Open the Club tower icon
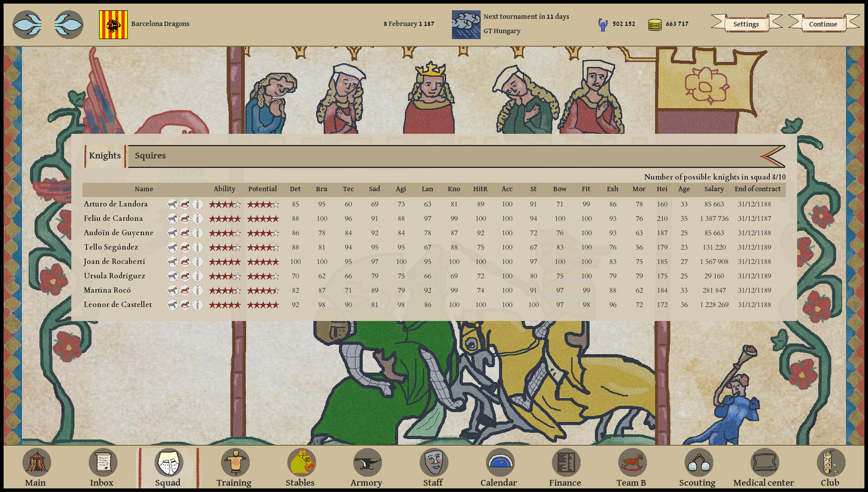 click(830, 462)
